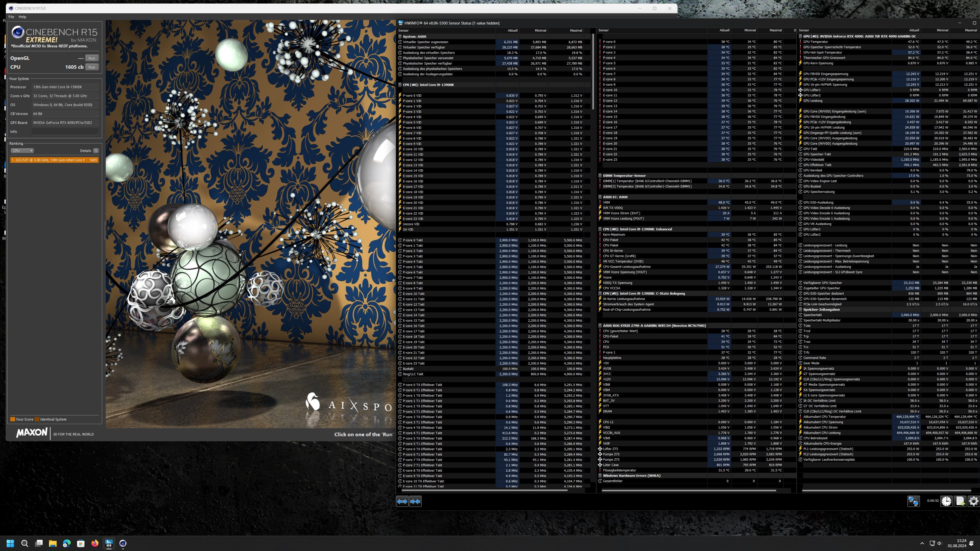Run the CPU benchmark
The height and width of the screenshot is (551, 980).
pos(92,67)
